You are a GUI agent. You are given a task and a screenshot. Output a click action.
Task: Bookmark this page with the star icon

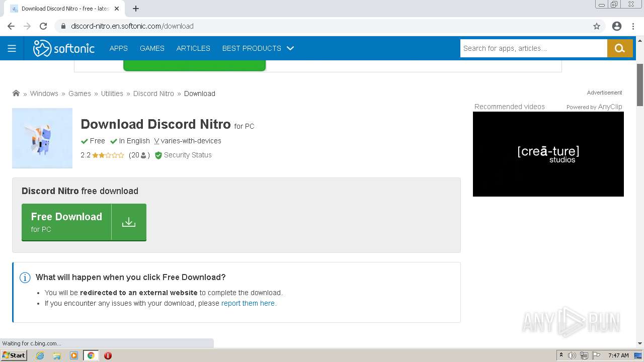[x=597, y=26]
